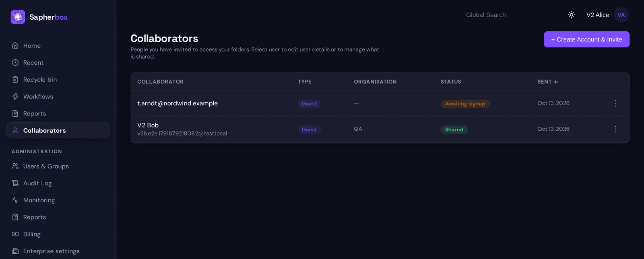
Task: Click the Status column header
Action: (x=451, y=82)
